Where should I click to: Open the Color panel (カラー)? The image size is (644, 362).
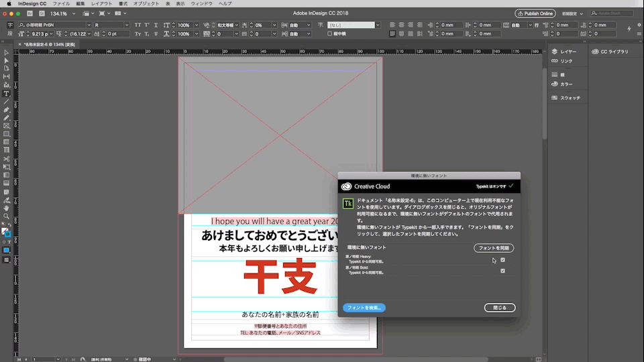pyautogui.click(x=562, y=84)
